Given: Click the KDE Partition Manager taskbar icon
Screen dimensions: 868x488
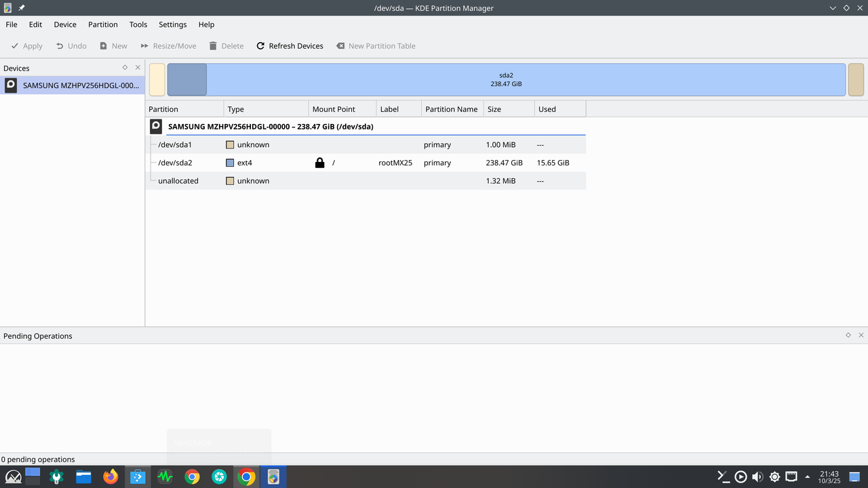Looking at the screenshot, I should [273, 476].
